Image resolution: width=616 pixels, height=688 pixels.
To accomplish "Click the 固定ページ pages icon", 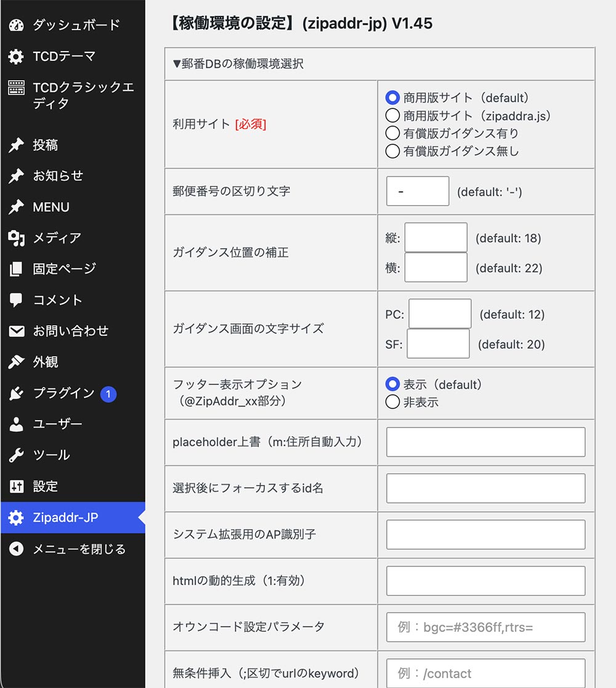I will [x=16, y=269].
